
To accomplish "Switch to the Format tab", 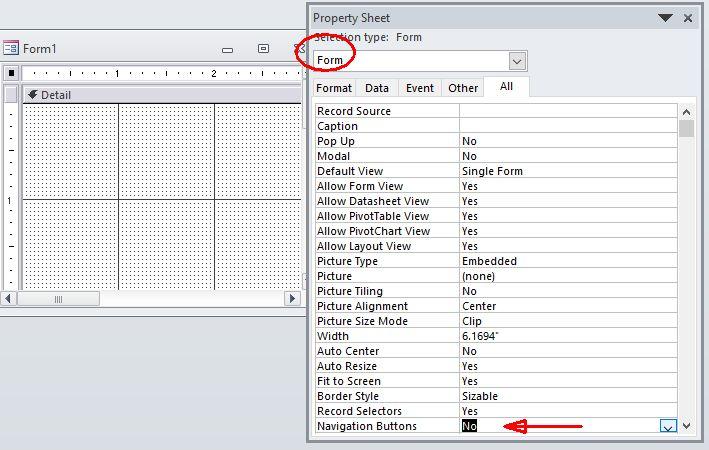I will tap(334, 88).
